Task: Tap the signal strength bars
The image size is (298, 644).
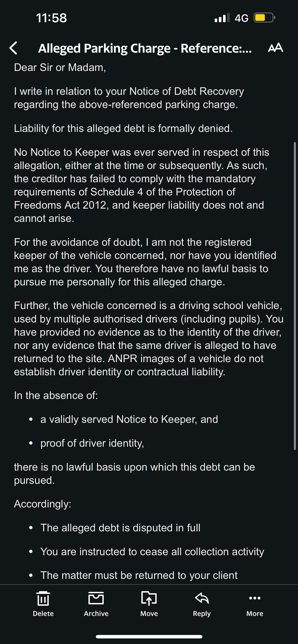Action: [222, 18]
